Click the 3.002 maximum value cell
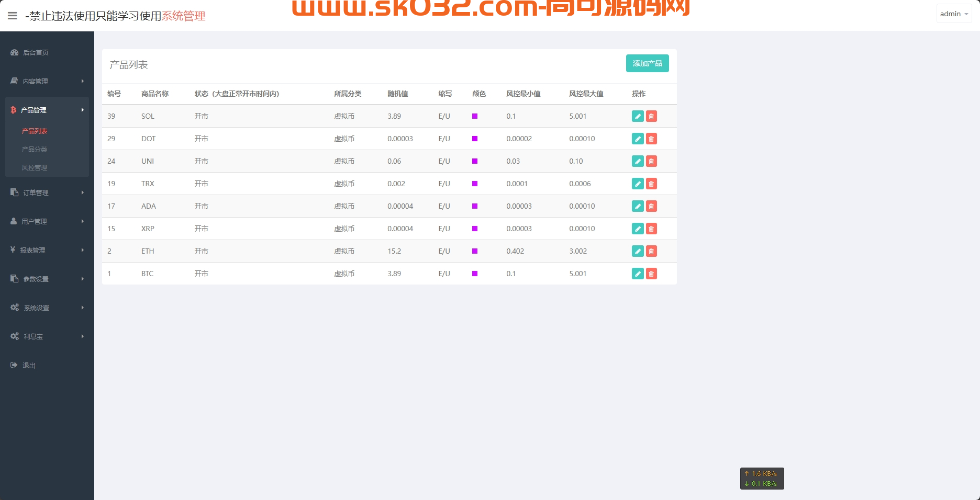 pyautogui.click(x=578, y=251)
